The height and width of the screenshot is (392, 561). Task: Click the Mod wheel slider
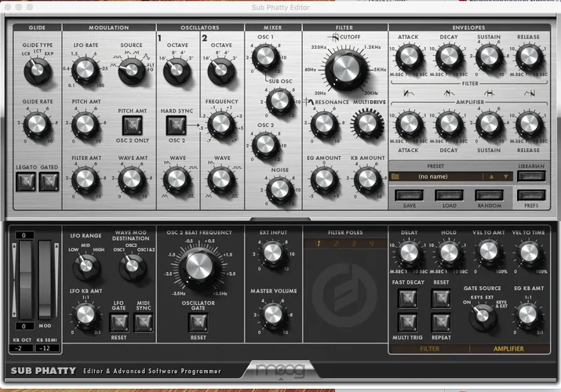pyautogui.click(x=45, y=280)
